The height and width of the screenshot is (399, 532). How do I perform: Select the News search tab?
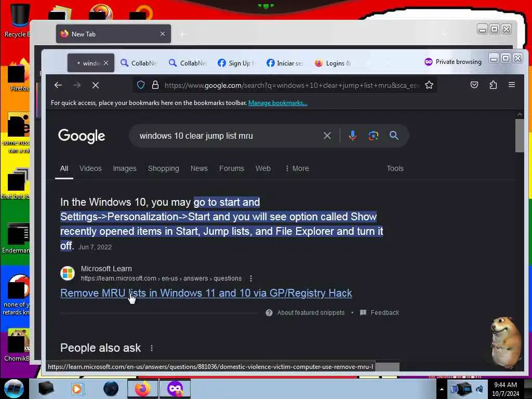199,169
